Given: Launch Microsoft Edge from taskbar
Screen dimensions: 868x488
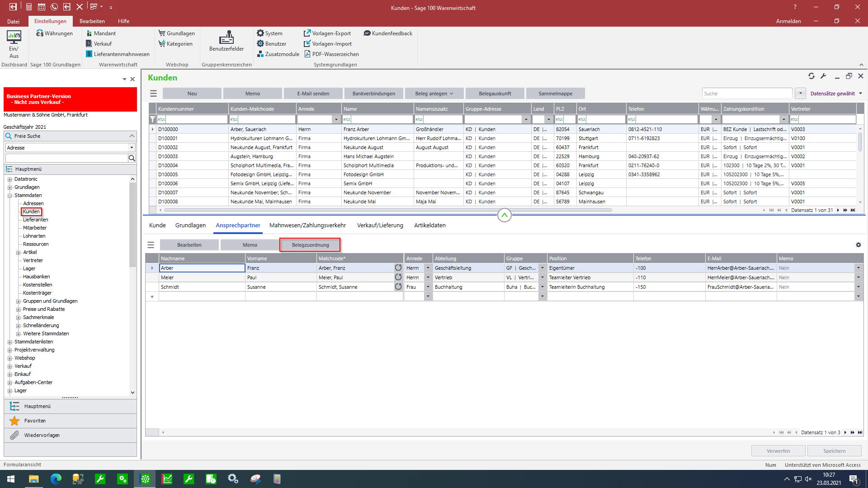Looking at the screenshot, I should [x=56, y=479].
